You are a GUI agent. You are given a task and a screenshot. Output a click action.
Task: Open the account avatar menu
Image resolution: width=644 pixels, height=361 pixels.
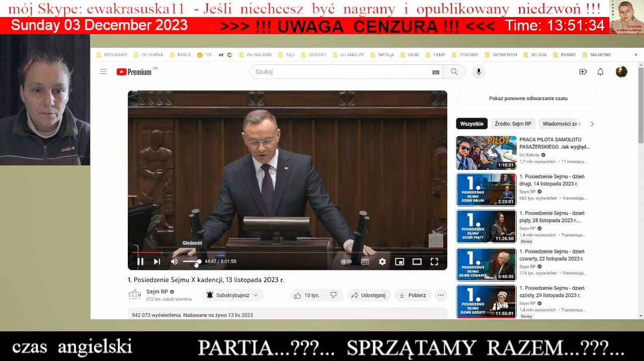[x=621, y=72]
